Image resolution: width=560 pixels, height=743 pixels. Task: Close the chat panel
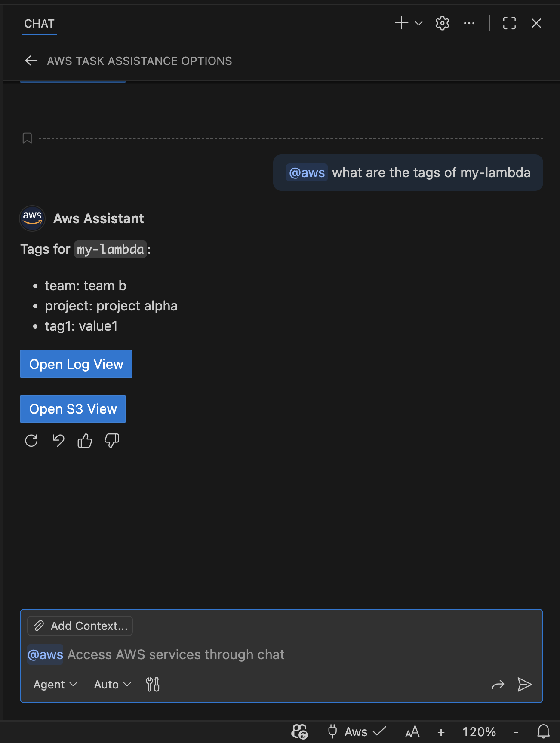(536, 23)
